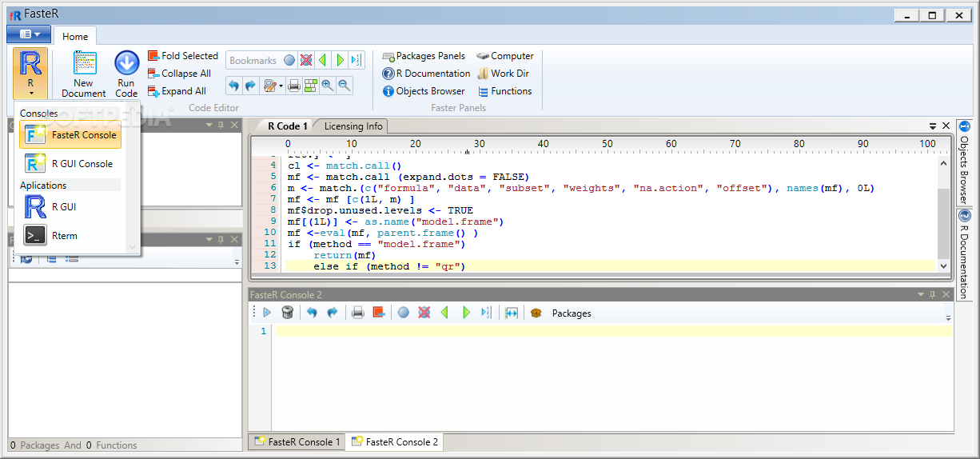Screen dimensions: 980x459
Task: Open Objects Browser side tab
Action: coord(964,163)
